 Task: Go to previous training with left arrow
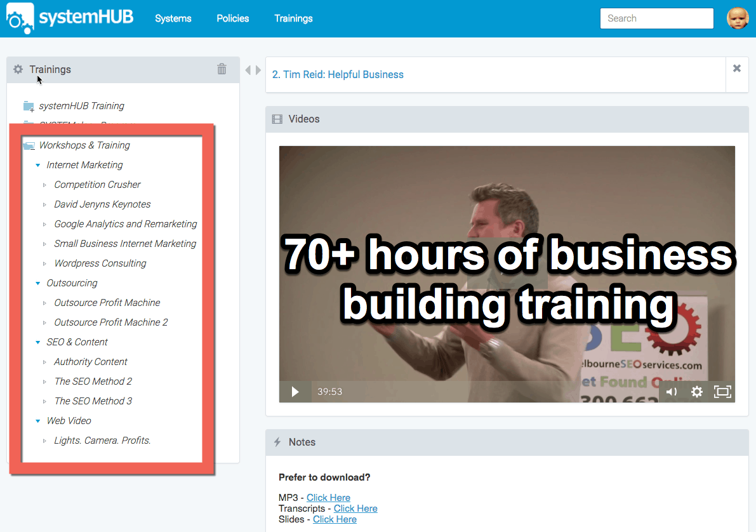pyautogui.click(x=248, y=70)
